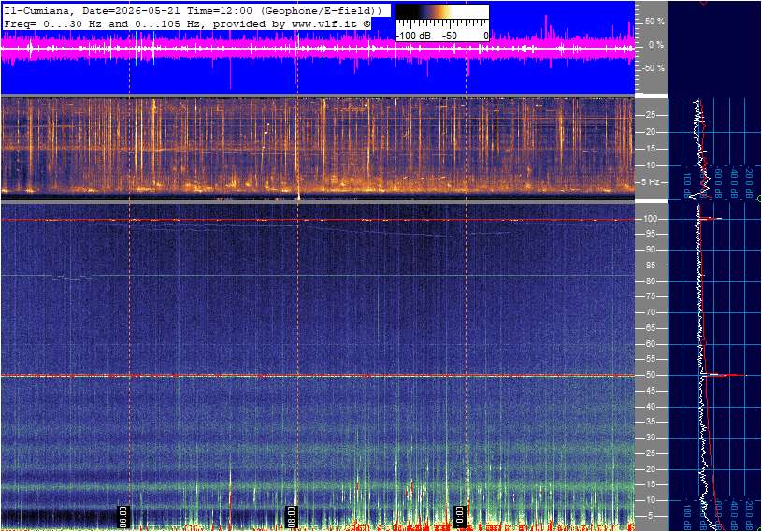762x532 pixels.
Task: Click the 80 label on E-field frequency axis
Action: (x=650, y=281)
